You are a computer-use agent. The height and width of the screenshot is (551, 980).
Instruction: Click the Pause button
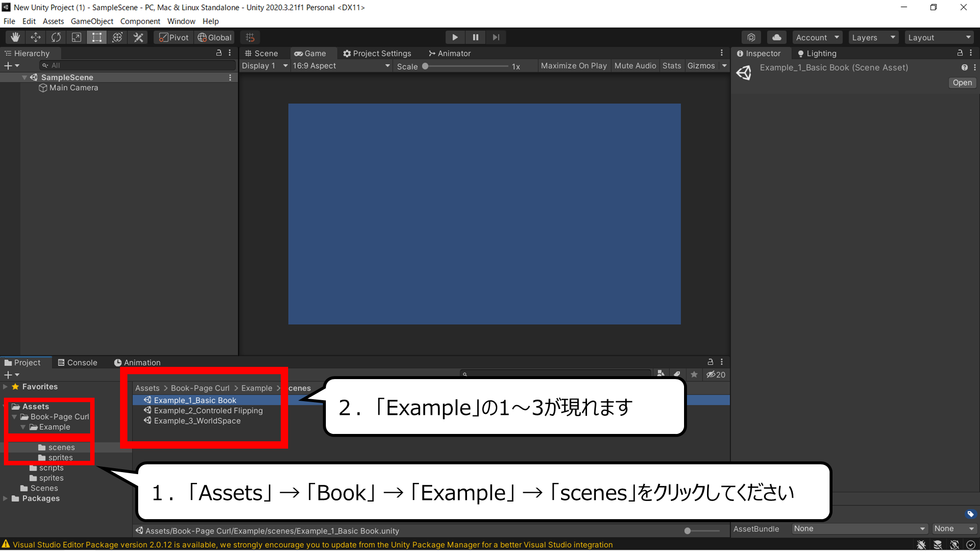coord(475,37)
